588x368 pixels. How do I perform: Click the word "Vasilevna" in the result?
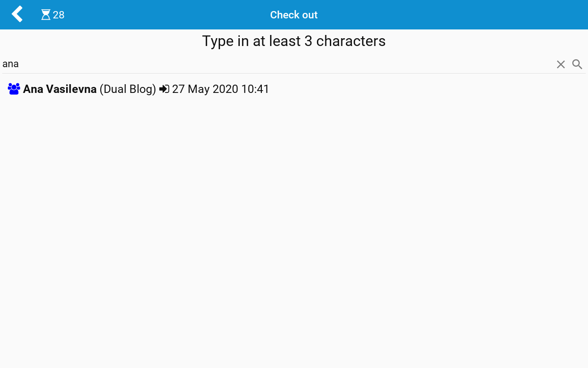71,89
